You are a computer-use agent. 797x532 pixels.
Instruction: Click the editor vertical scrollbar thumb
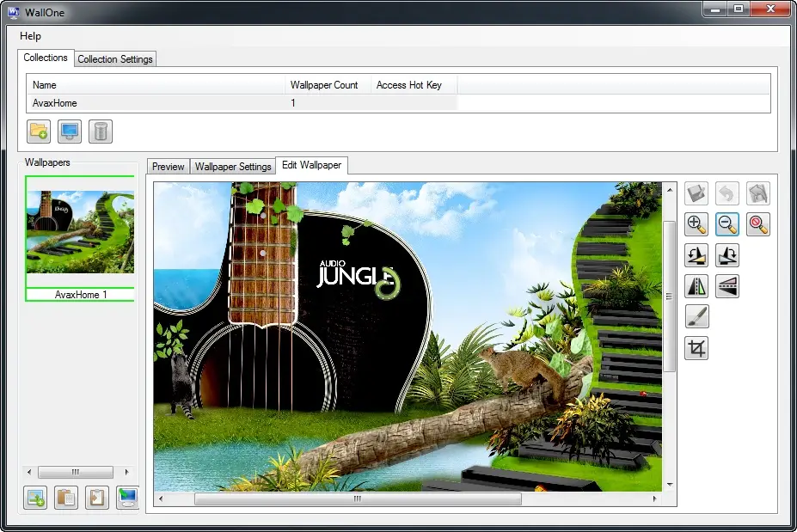click(x=670, y=297)
